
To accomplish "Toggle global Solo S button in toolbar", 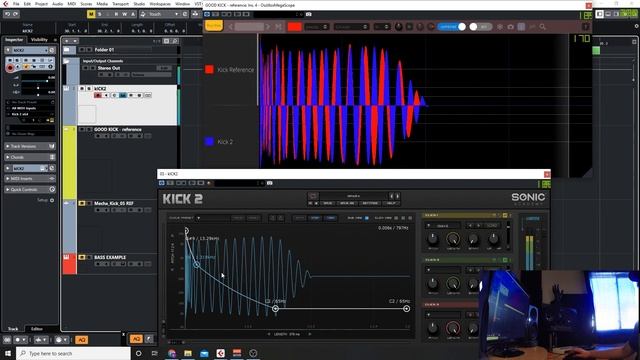I will (100, 14).
